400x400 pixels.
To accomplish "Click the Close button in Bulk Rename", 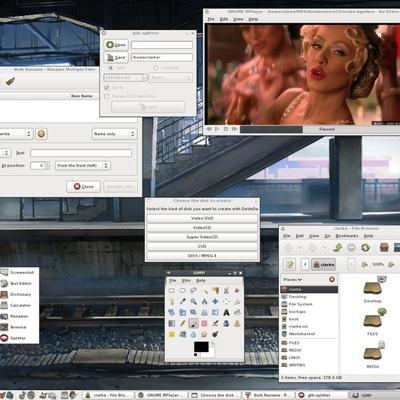I will point(83,186).
